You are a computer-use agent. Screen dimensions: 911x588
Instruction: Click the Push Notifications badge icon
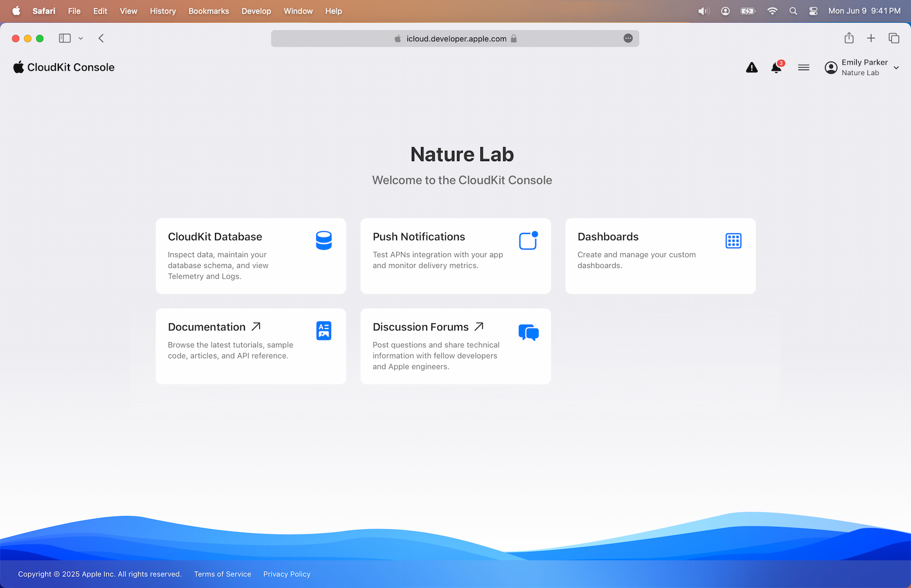pyautogui.click(x=528, y=241)
